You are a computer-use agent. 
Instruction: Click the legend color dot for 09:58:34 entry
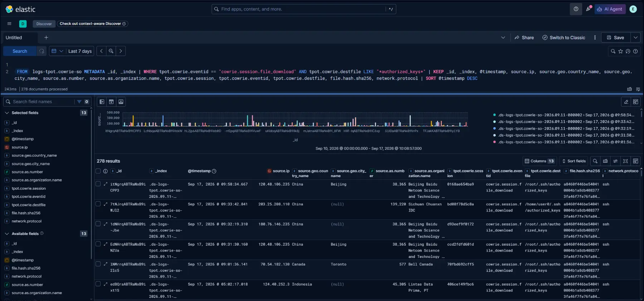[494, 115]
